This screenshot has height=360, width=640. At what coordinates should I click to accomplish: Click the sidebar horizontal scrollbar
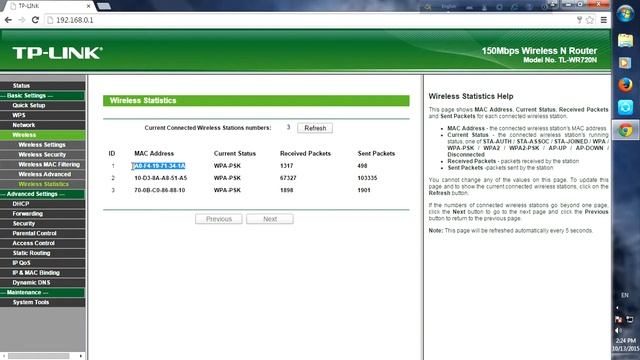[39, 356]
